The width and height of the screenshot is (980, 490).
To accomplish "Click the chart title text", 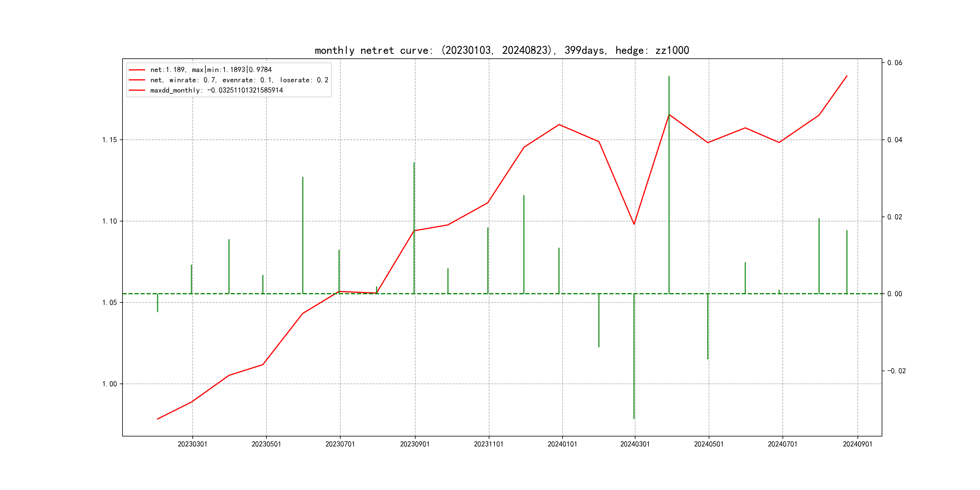I will click(x=501, y=50).
